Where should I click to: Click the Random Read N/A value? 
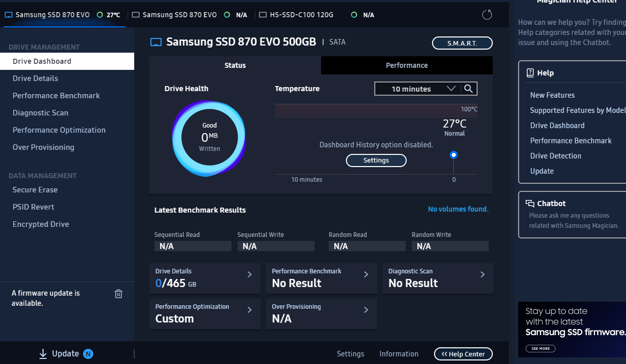367,246
